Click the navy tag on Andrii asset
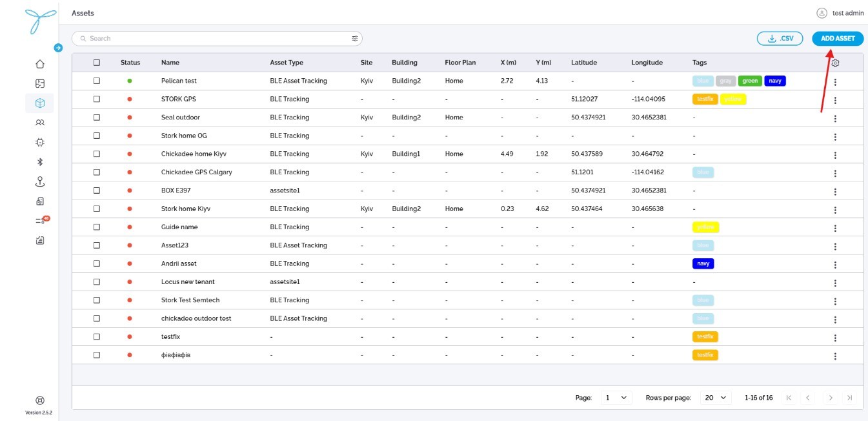This screenshot has width=868, height=421. point(703,263)
